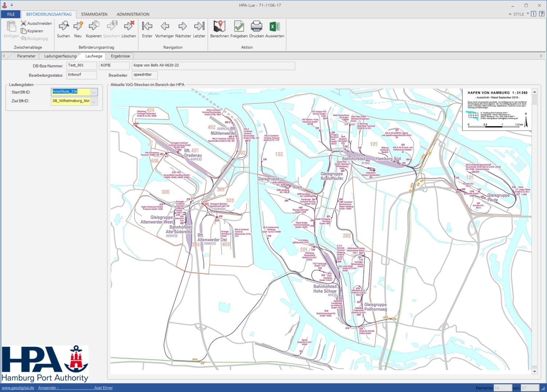The height and width of the screenshot is (392, 547).
Task: Click Freigeben approve checkmark icon
Action: tap(239, 26)
